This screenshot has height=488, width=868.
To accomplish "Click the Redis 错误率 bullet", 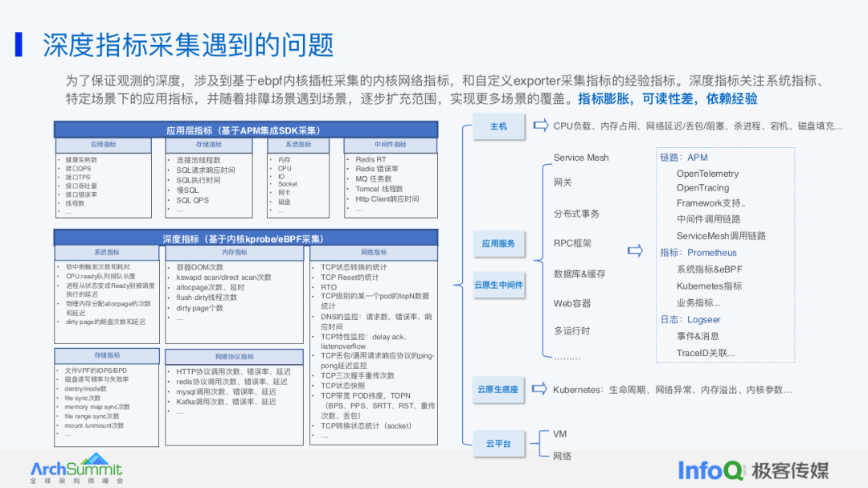I will click(377, 168).
